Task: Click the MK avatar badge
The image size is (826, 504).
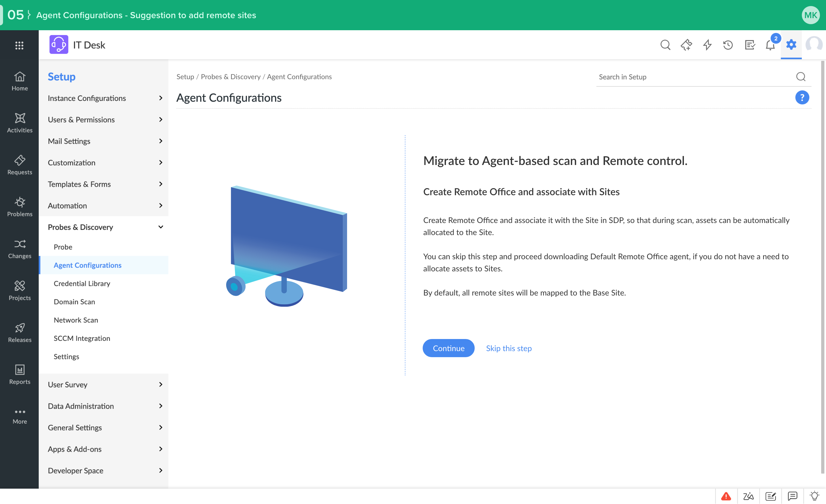Action: [x=810, y=15]
